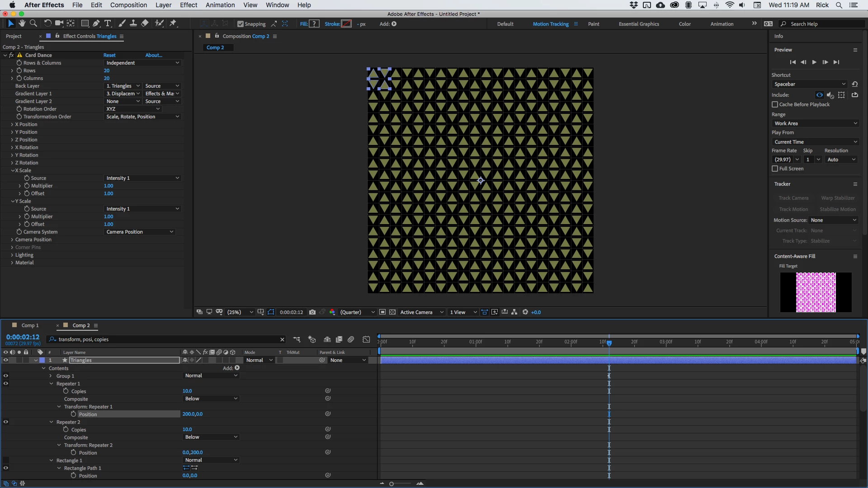Hide Repeater 1 with eye toggle
This screenshot has width=868, height=488.
point(6,384)
